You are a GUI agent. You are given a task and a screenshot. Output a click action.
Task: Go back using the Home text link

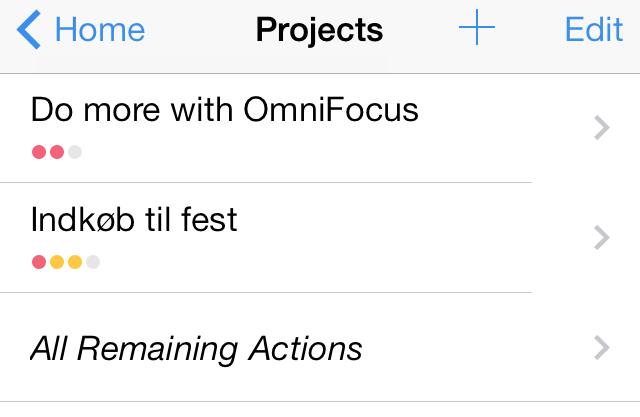click(100, 30)
